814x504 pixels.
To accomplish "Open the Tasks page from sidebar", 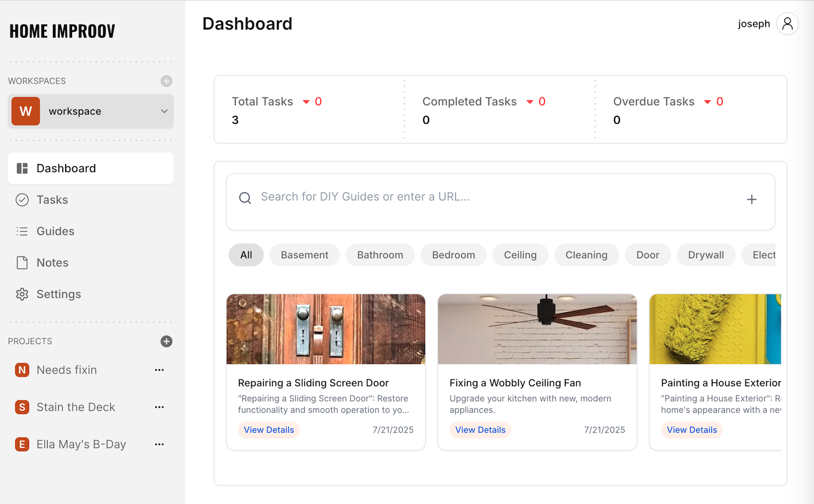I will pyautogui.click(x=52, y=200).
